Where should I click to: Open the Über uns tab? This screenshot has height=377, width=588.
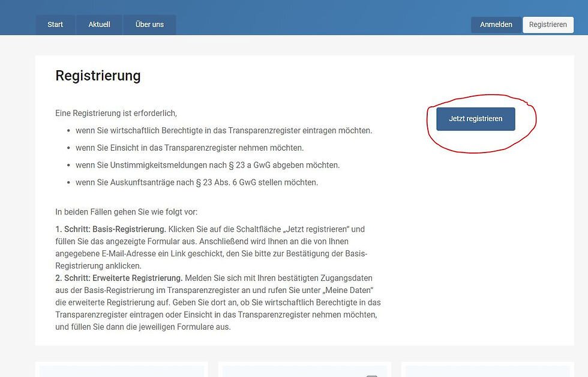149,25
